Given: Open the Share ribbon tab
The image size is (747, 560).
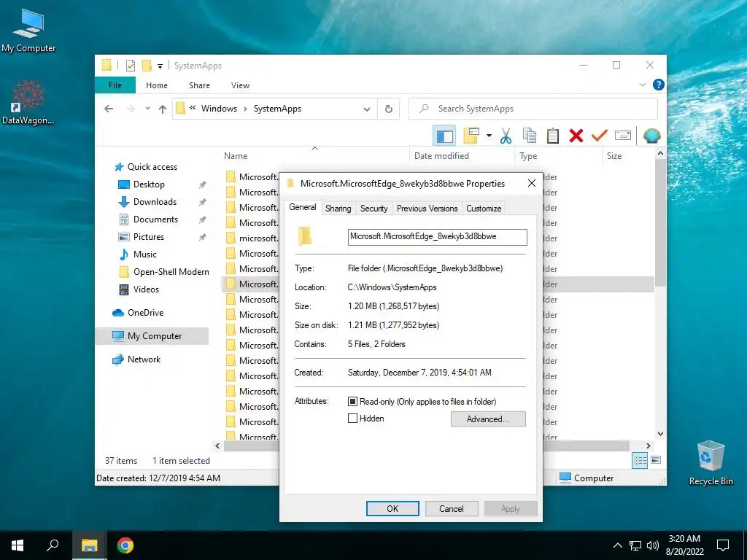Looking at the screenshot, I should pyautogui.click(x=199, y=85).
